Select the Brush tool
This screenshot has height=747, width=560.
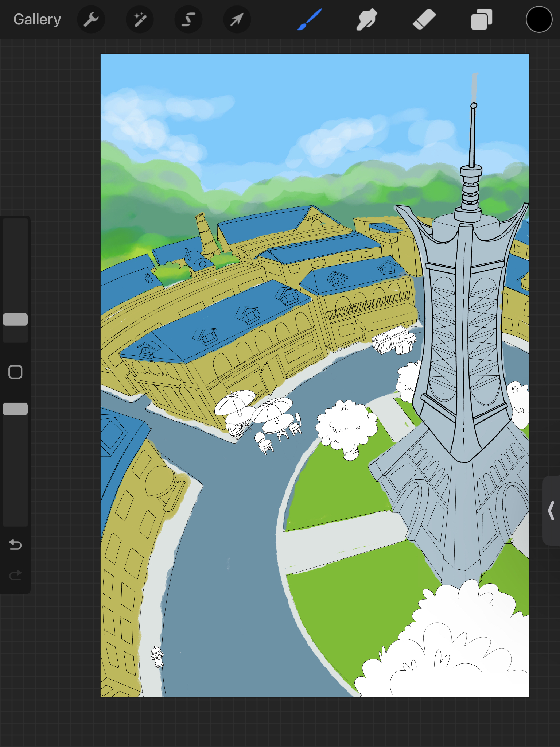coord(310,19)
